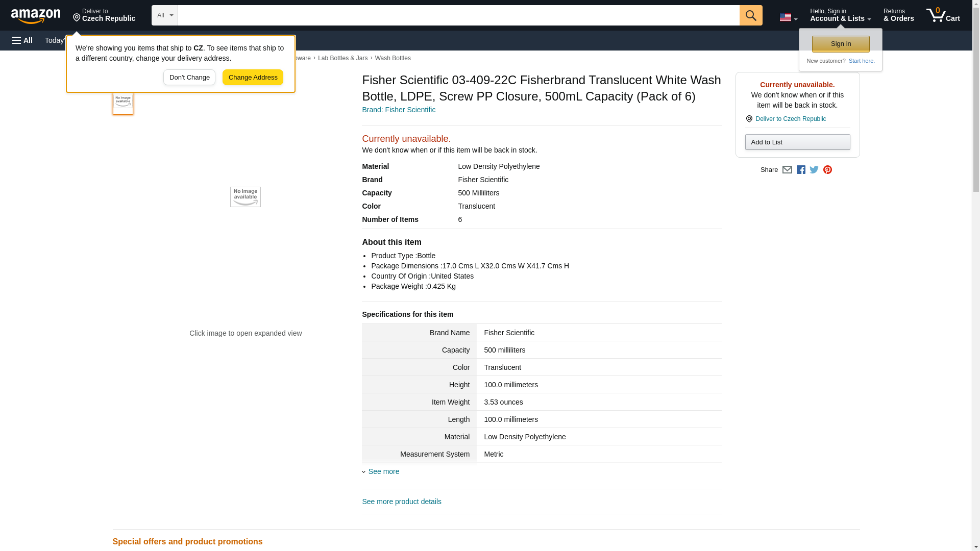Open the All hamburger menu

[x=22, y=40]
